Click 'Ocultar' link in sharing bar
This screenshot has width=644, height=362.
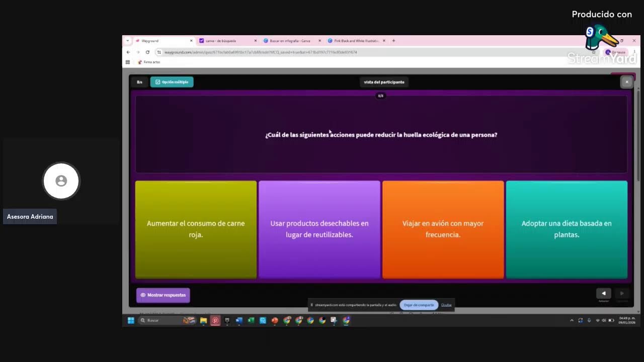click(x=446, y=305)
